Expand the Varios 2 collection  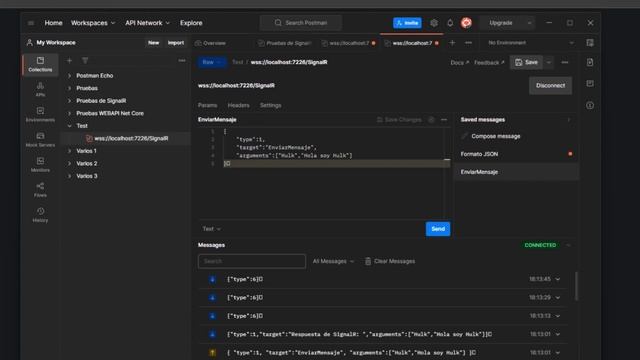click(69, 164)
